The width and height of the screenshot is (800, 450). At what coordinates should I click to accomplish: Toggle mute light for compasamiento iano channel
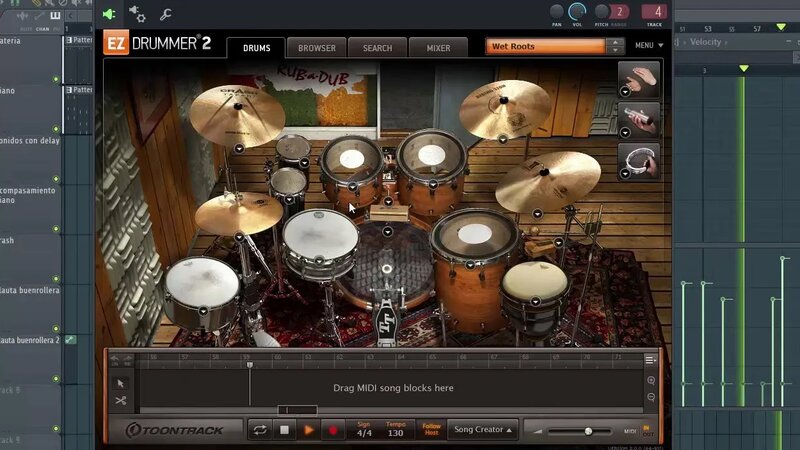[x=56, y=229]
